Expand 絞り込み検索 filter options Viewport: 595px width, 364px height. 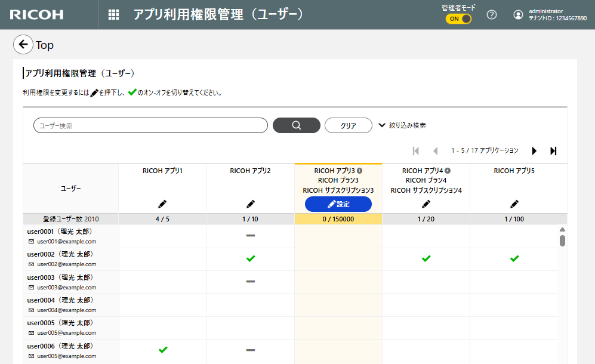pos(402,125)
